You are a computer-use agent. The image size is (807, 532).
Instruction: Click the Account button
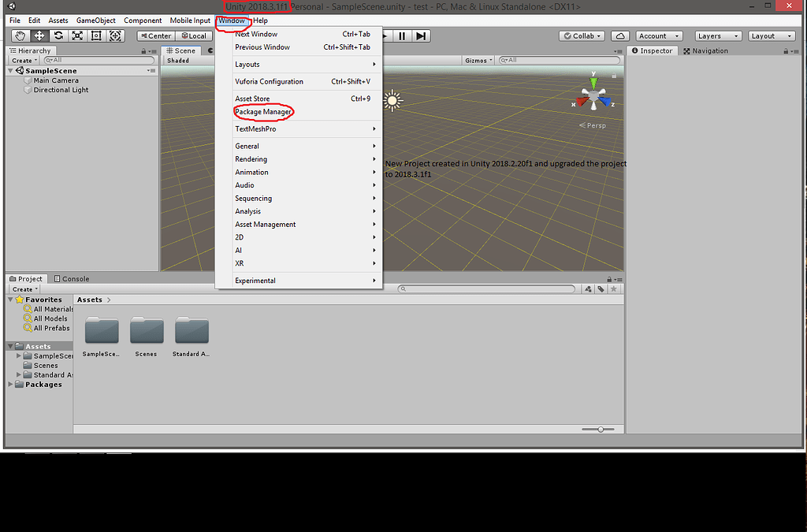point(659,35)
